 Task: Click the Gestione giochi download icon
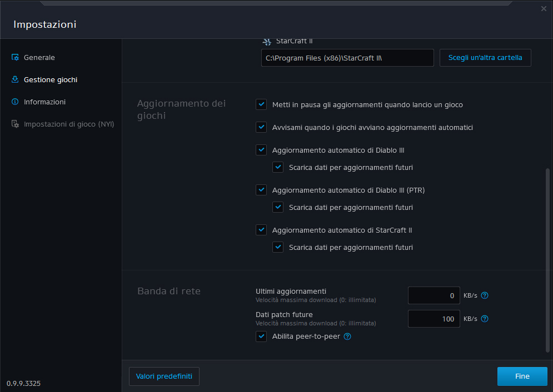[16, 79]
